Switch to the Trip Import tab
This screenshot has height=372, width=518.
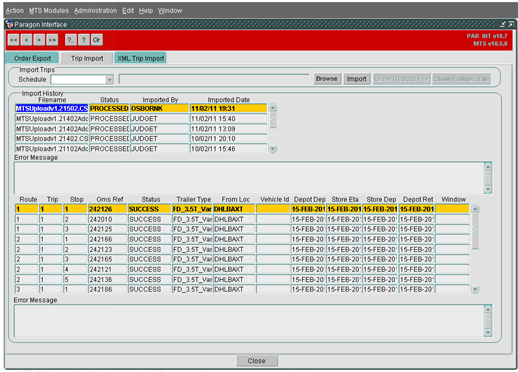(87, 58)
